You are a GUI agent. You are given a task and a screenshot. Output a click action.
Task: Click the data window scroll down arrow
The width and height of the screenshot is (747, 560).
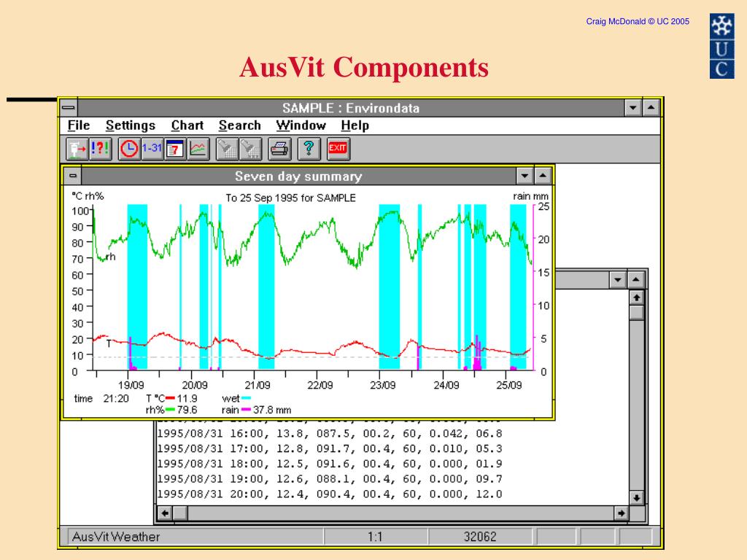tap(636, 497)
